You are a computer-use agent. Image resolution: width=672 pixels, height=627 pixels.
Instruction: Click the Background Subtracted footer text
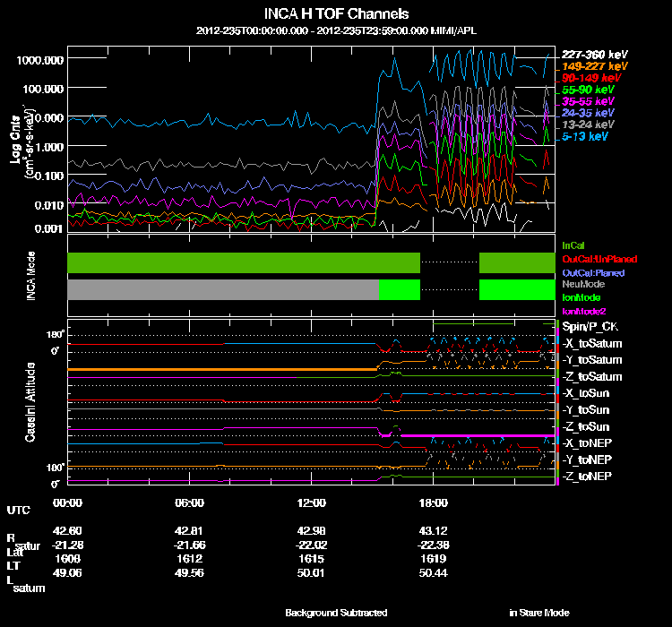click(336, 613)
